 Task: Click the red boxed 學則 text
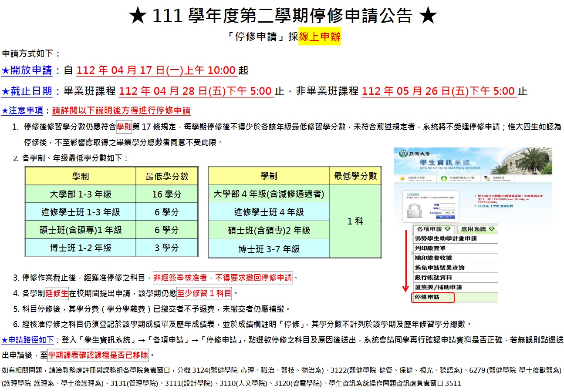[124, 127]
